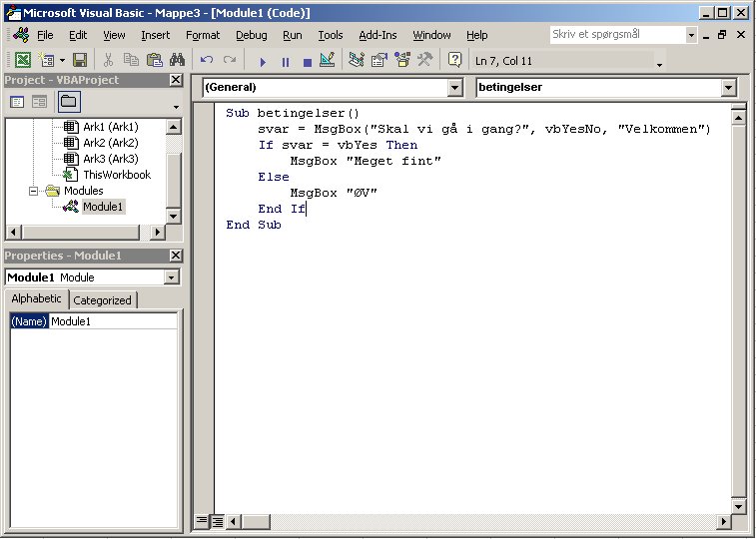The image size is (756, 539).
Task: Click the Insert UserForm toolbar icon
Action: [47, 60]
